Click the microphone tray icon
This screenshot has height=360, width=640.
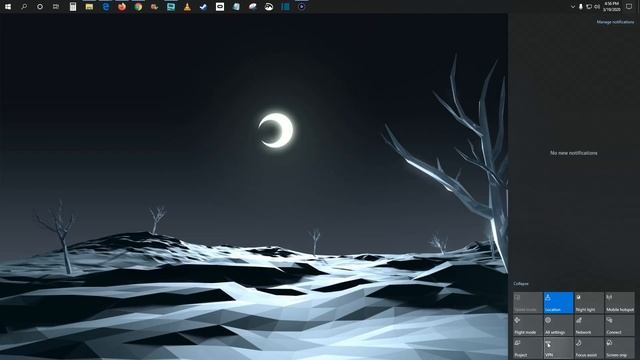click(581, 7)
